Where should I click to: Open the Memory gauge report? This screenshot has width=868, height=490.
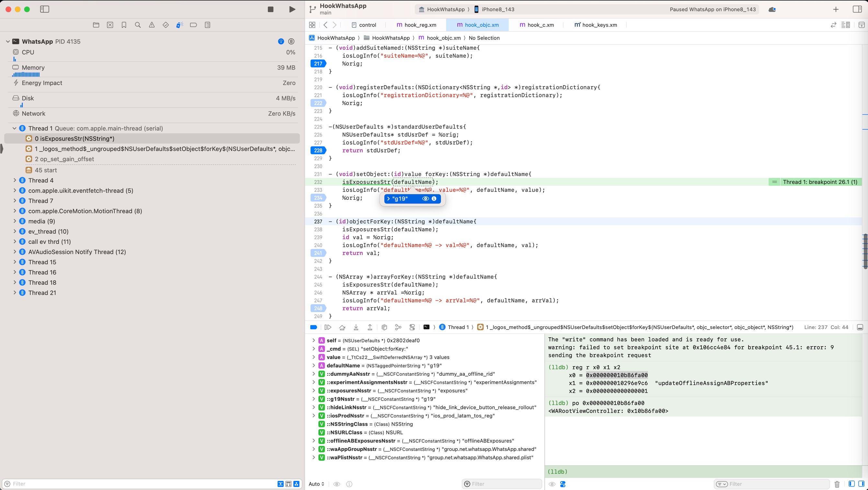pyautogui.click(x=153, y=69)
